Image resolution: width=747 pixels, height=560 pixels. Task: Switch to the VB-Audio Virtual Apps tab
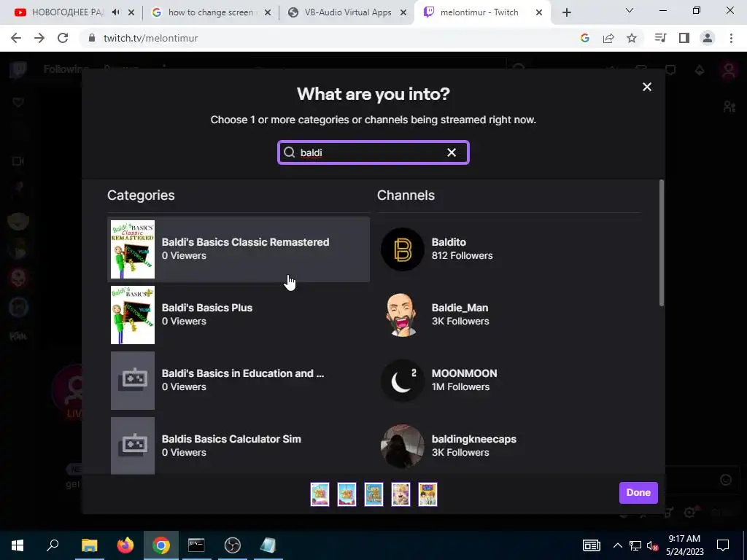pos(348,12)
